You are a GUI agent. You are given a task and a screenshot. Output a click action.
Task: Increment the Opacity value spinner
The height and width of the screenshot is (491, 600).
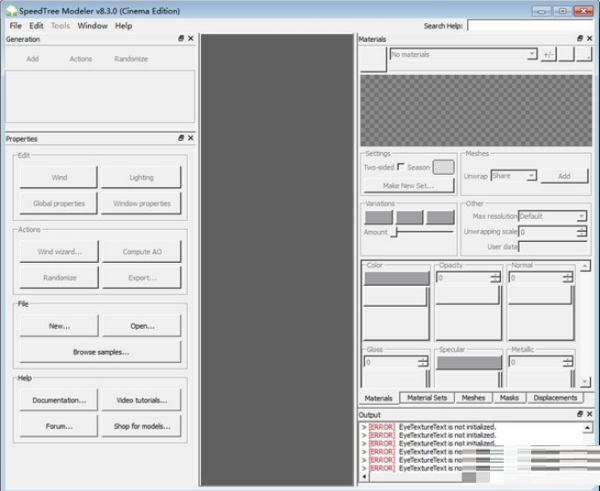(x=496, y=275)
